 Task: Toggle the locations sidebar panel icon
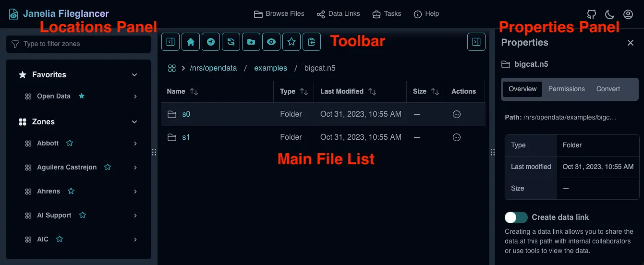click(170, 42)
